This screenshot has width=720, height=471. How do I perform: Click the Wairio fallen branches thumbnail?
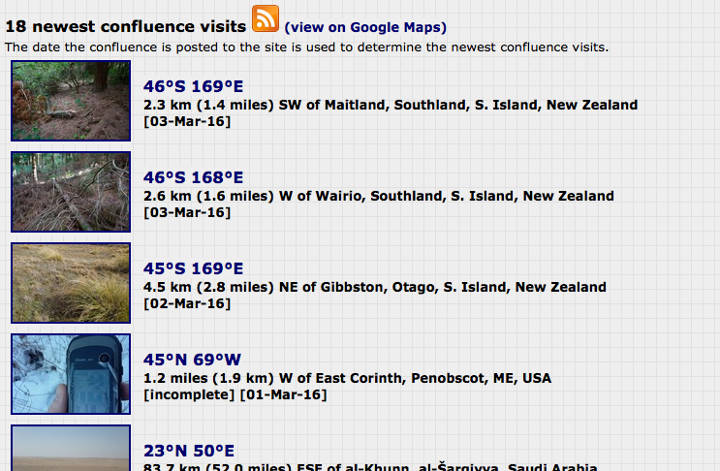point(71,192)
